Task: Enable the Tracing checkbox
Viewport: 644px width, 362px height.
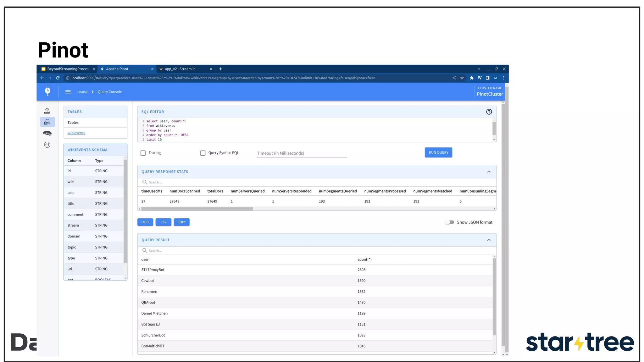Action: pyautogui.click(x=143, y=153)
